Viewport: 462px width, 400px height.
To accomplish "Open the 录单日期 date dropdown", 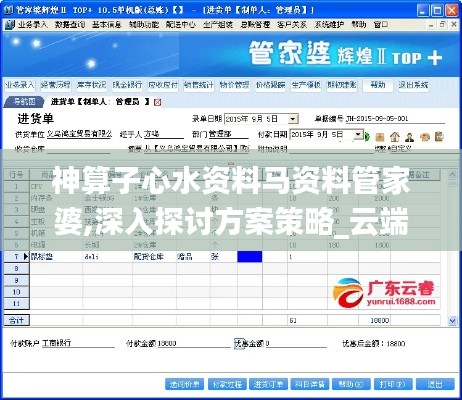I will click(293, 119).
